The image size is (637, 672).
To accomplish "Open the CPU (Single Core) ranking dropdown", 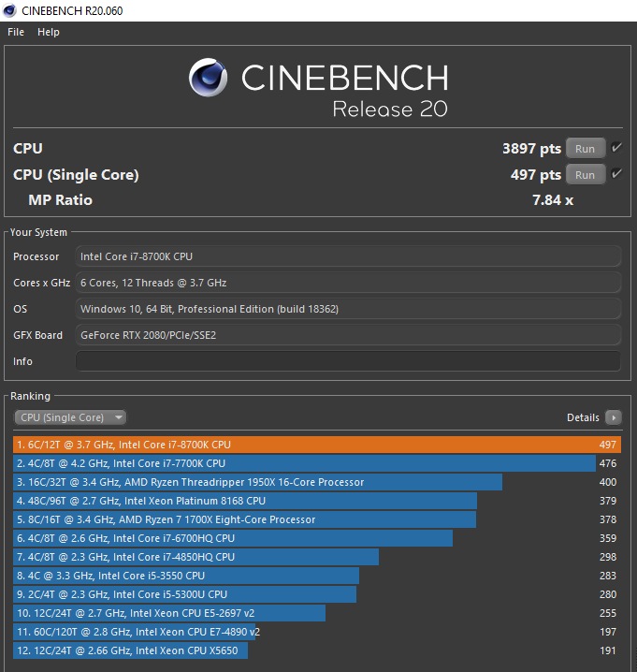I will pos(70,417).
